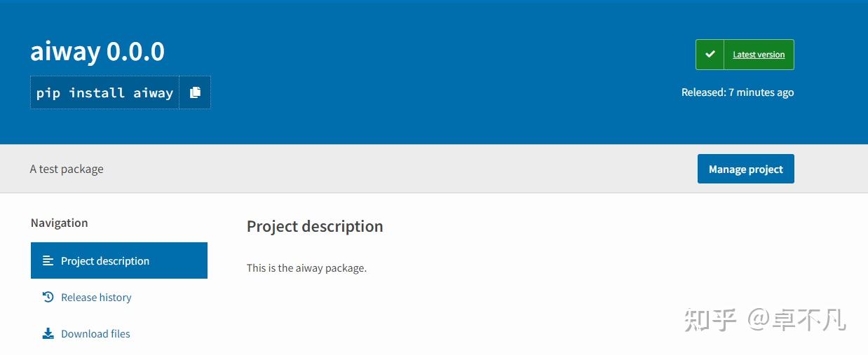Switch to the Project description tab

click(119, 260)
